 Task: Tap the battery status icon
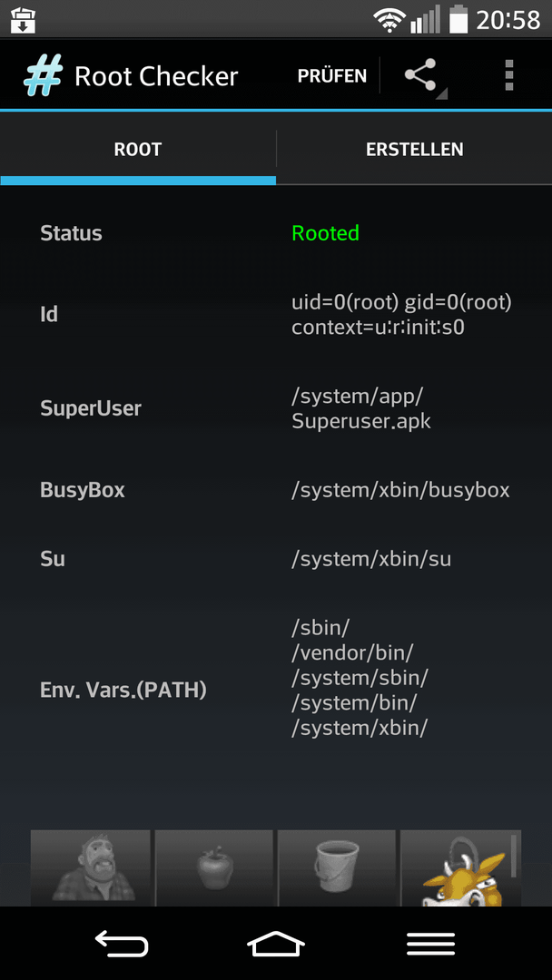[x=458, y=19]
